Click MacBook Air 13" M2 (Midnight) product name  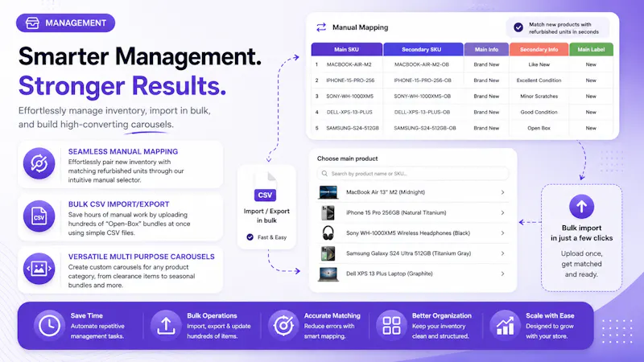coord(386,192)
